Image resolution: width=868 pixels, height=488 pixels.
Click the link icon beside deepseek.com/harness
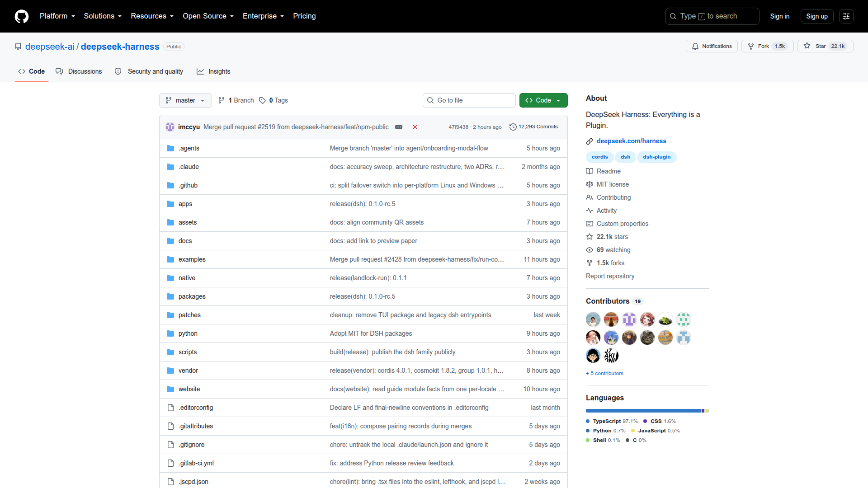(590, 141)
